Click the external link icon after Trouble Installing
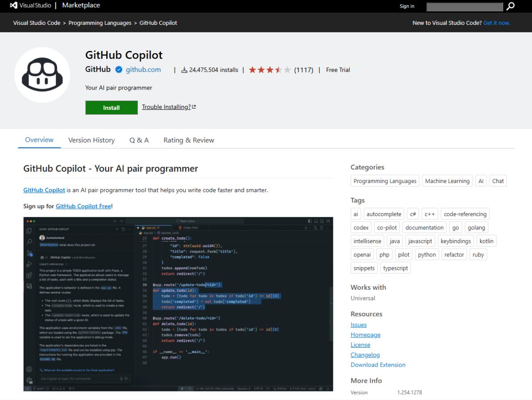Viewport: 532px width, 400px height. [x=195, y=106]
